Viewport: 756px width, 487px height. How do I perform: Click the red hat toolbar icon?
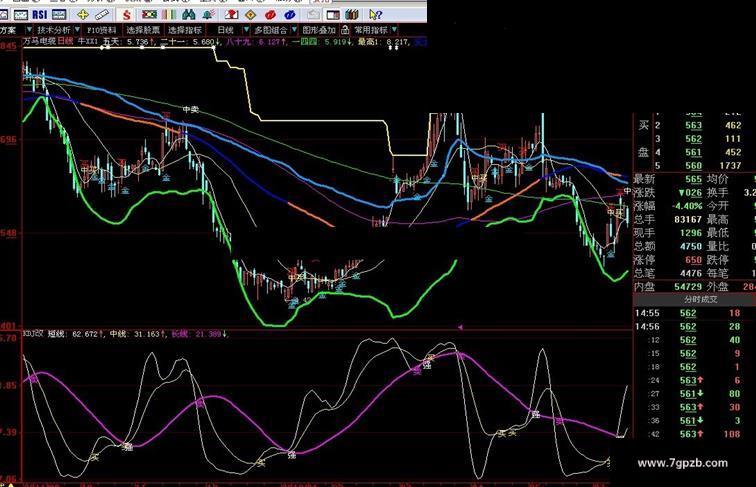[232, 15]
